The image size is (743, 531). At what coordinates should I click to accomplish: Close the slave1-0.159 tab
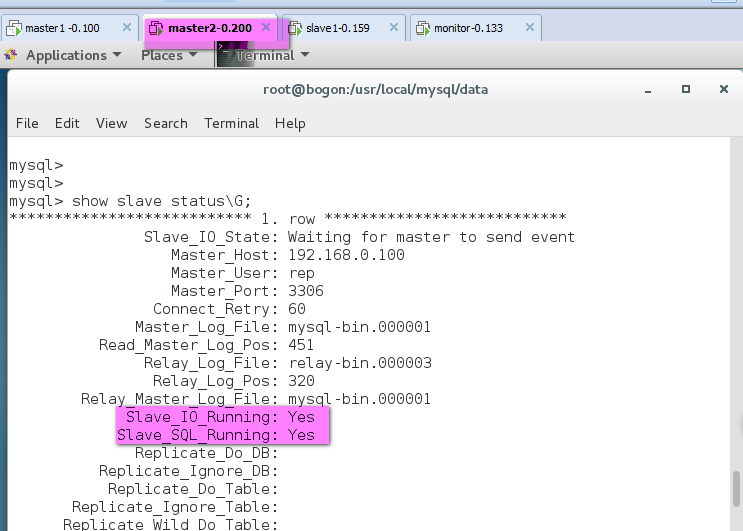pos(394,27)
